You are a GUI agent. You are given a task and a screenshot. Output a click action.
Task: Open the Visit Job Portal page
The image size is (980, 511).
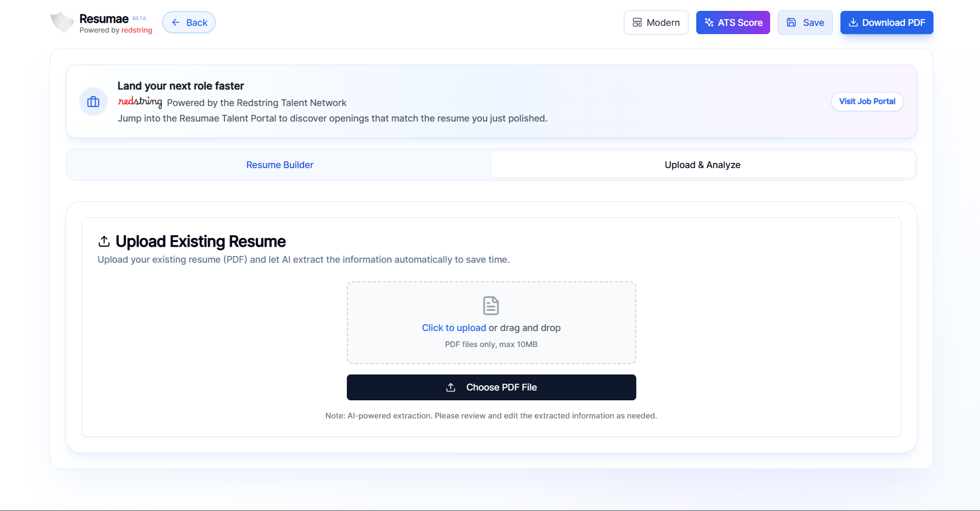(867, 101)
